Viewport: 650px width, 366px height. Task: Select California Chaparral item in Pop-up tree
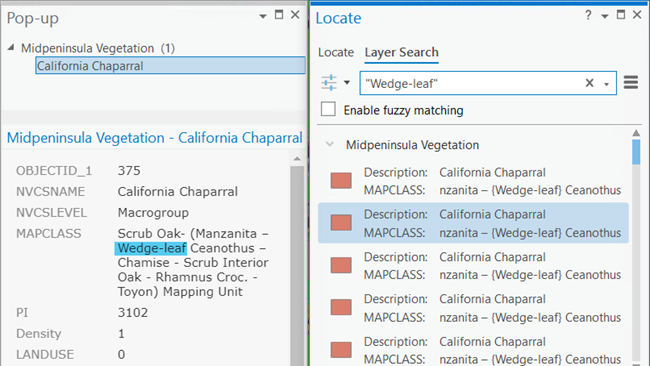[170, 65]
